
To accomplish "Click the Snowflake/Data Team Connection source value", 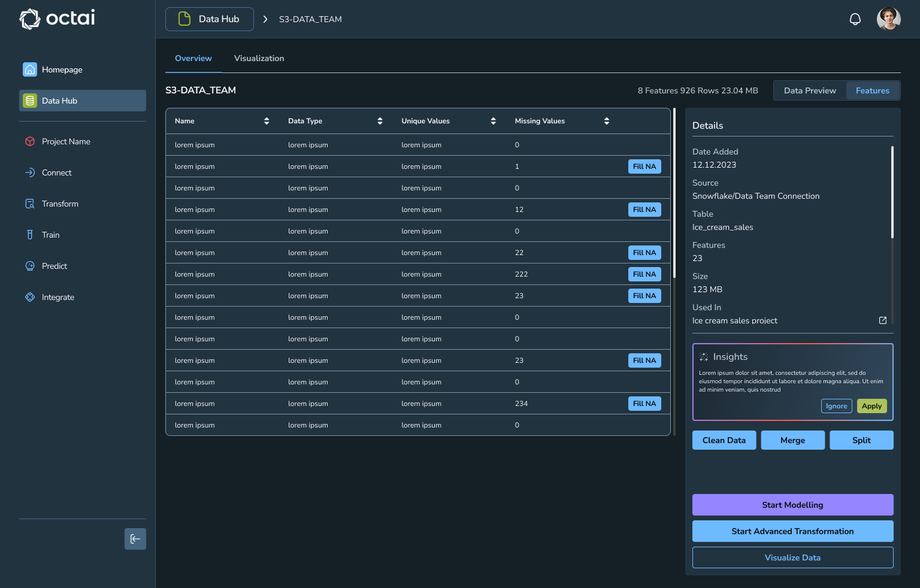I will 756,196.
